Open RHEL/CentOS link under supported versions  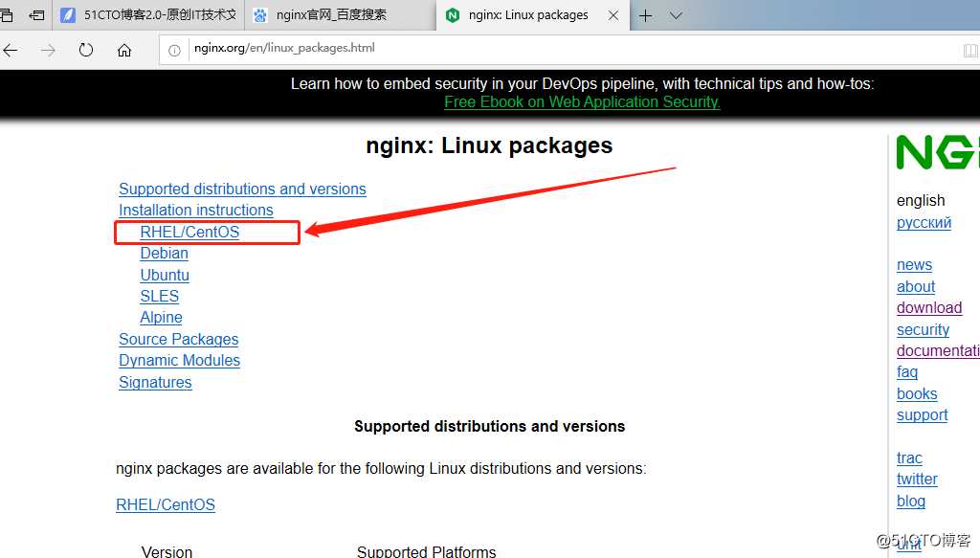coord(166,505)
